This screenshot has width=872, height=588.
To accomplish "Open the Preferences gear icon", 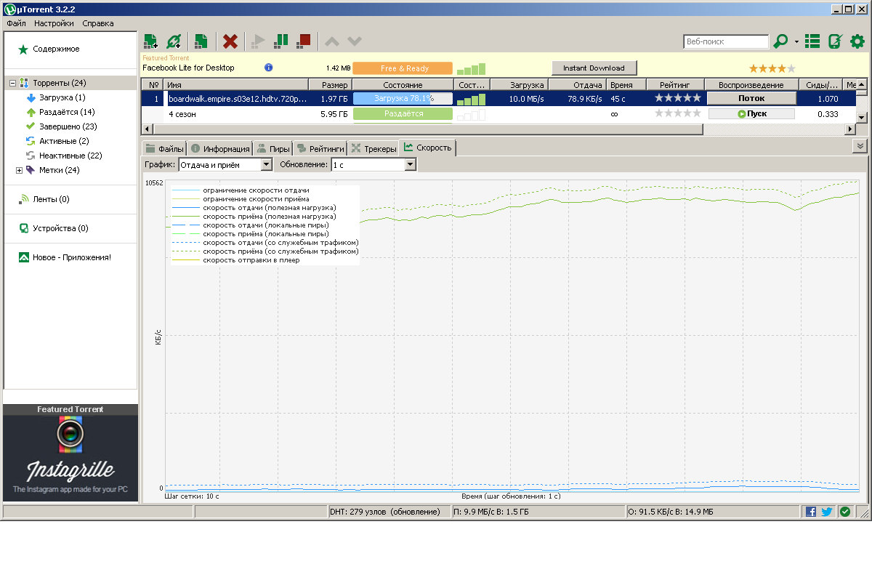I will tap(857, 41).
